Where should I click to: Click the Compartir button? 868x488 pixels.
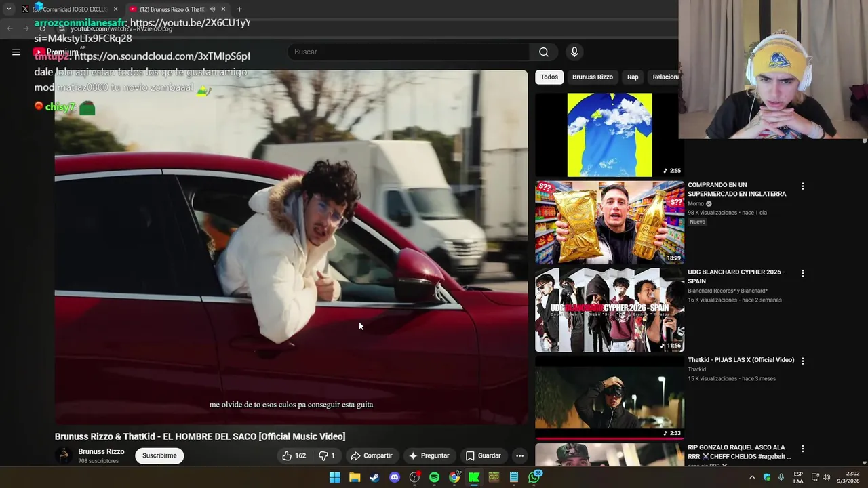pos(371,455)
